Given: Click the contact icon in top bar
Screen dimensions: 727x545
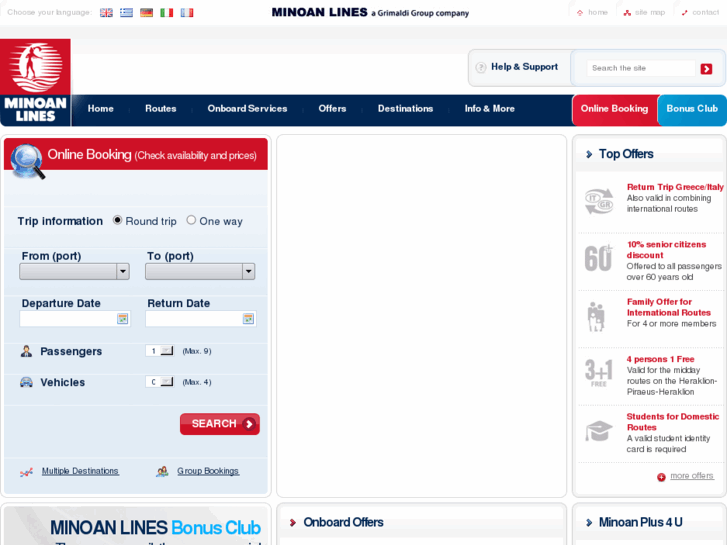Looking at the screenshot, I should click(685, 13).
